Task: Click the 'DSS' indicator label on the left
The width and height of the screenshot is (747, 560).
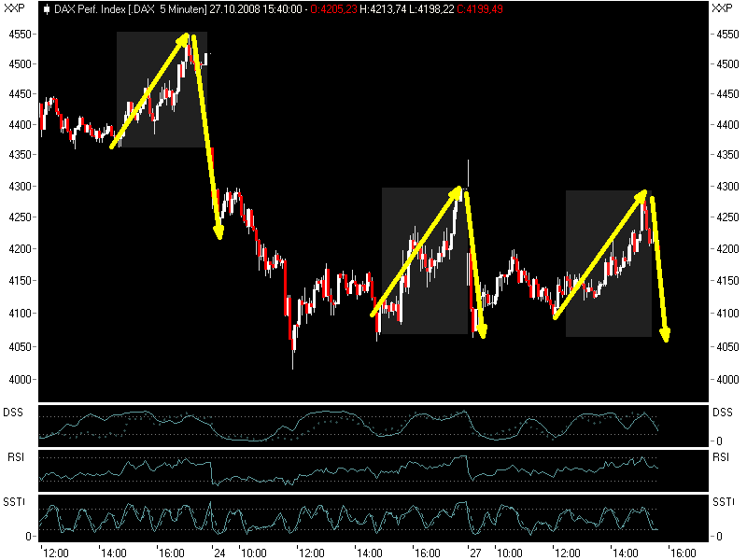Action: pyautogui.click(x=13, y=413)
